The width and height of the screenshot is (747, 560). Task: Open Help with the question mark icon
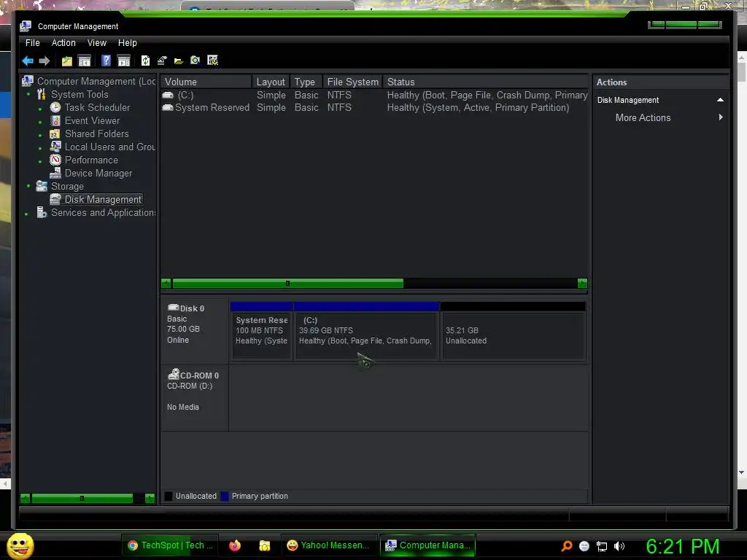[106, 61]
